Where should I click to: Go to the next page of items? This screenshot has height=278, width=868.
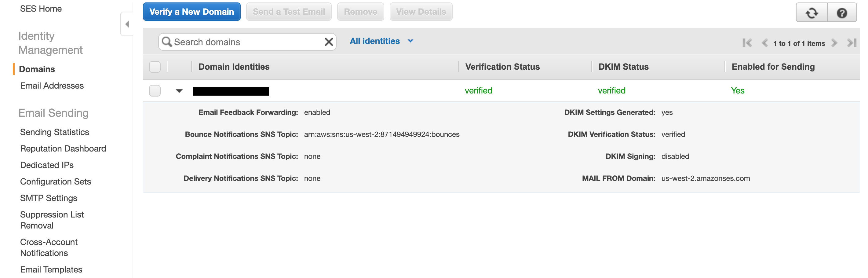pos(835,43)
